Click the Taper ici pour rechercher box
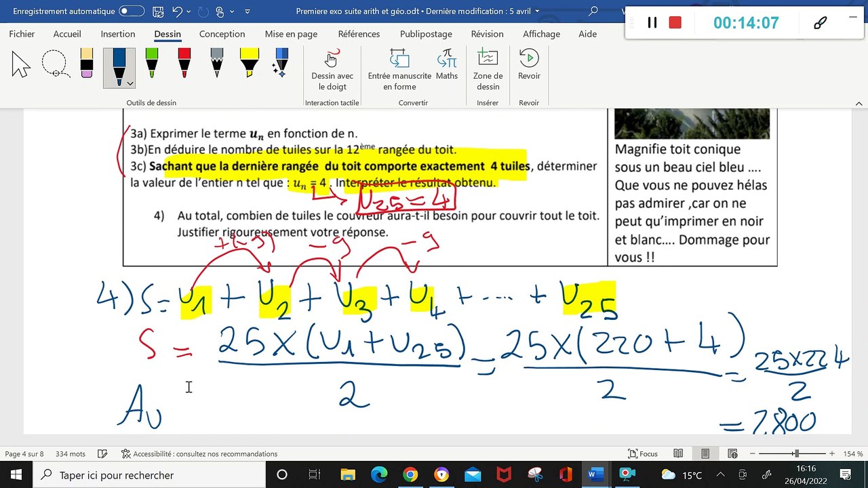The width and height of the screenshot is (868, 488). click(149, 475)
